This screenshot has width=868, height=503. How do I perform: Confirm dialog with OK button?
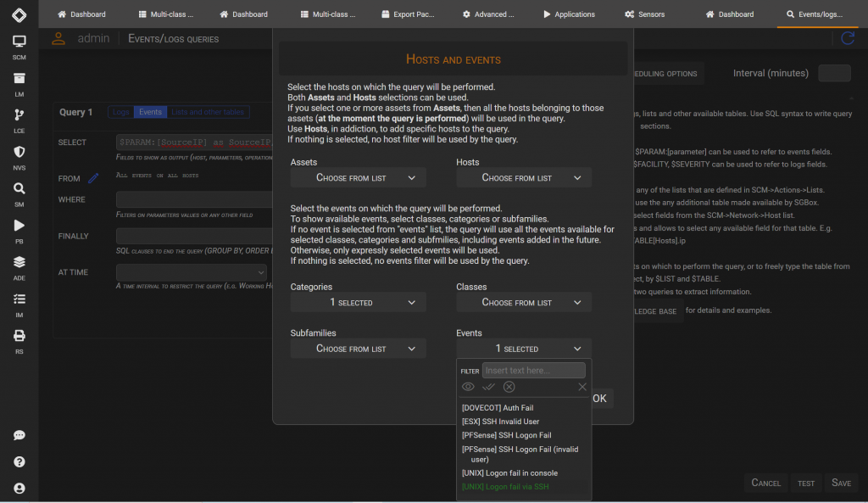[600, 399]
